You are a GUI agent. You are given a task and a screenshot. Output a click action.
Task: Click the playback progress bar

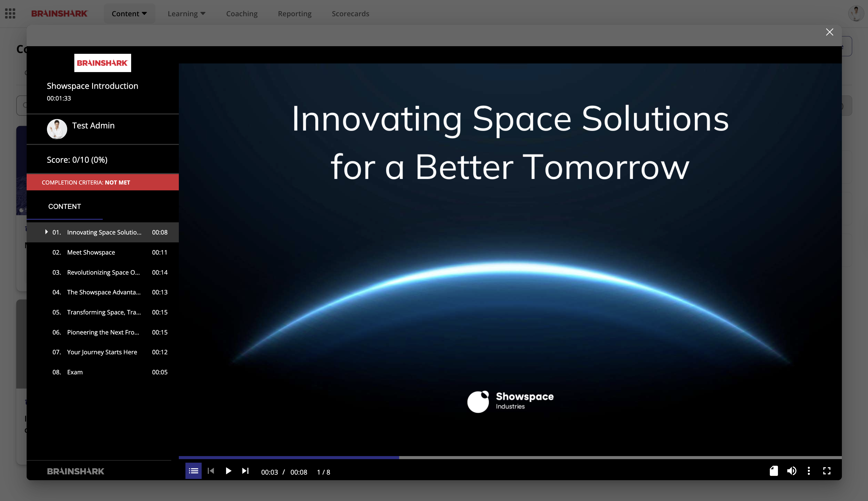510,458
